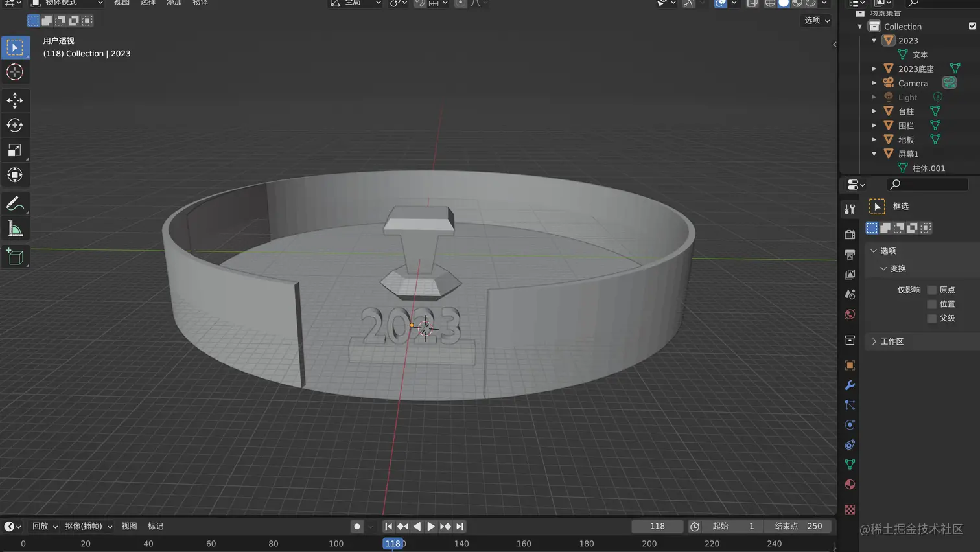Open the Particles properties tab
Image resolution: width=980 pixels, height=552 pixels.
pyautogui.click(x=850, y=405)
